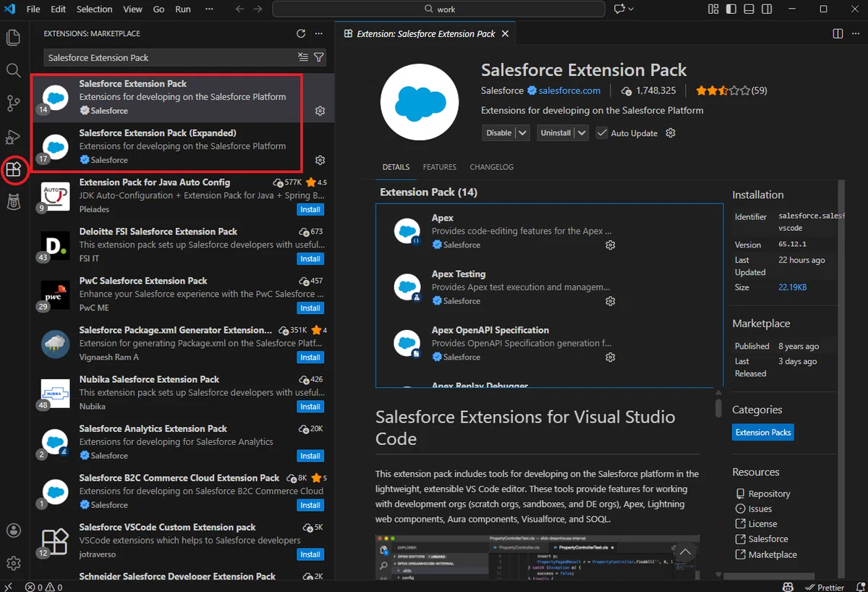
Task: Open salesforce.com publisher link
Action: 569,90
